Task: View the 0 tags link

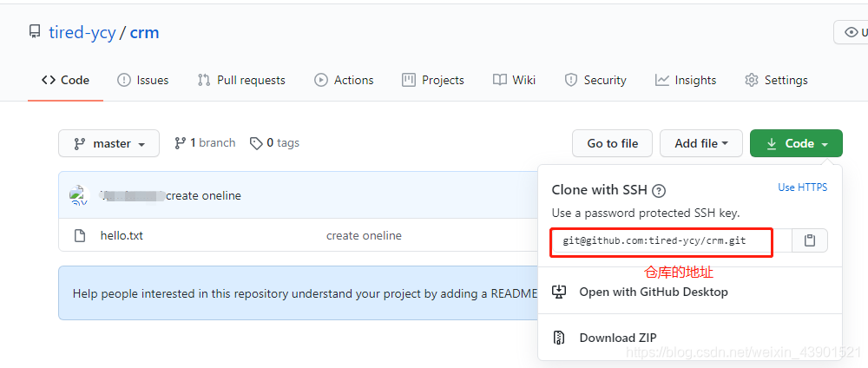Action: coord(274,142)
